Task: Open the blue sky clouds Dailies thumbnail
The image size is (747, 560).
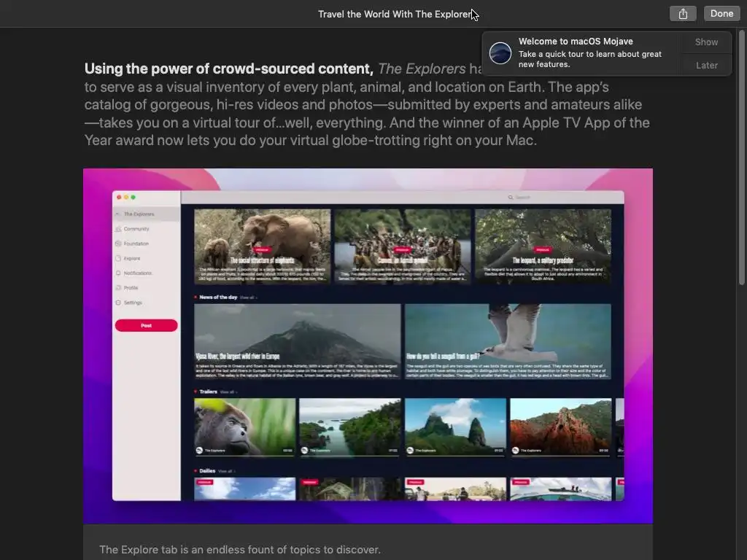Action: pos(245,489)
